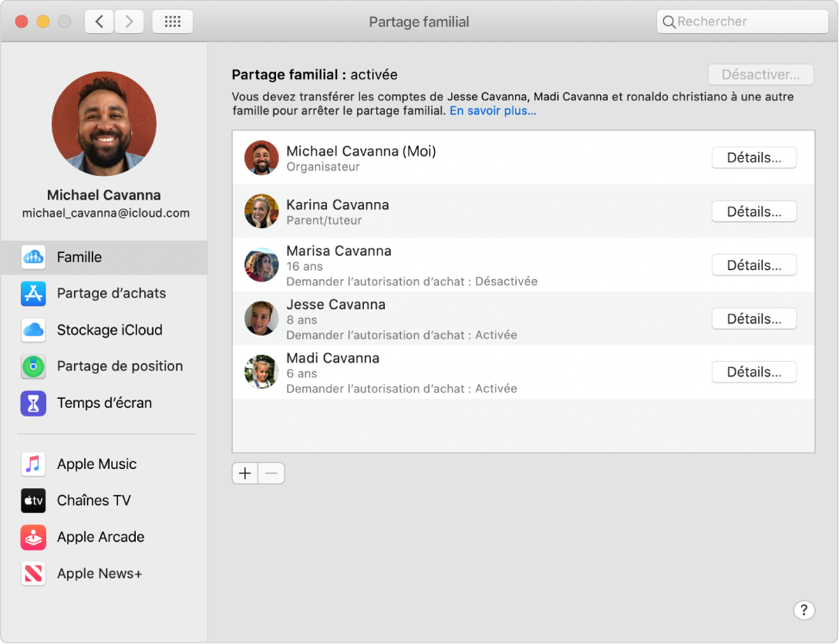The height and width of the screenshot is (644, 839).
Task: Go back with the left chevron button
Action: click(x=99, y=22)
